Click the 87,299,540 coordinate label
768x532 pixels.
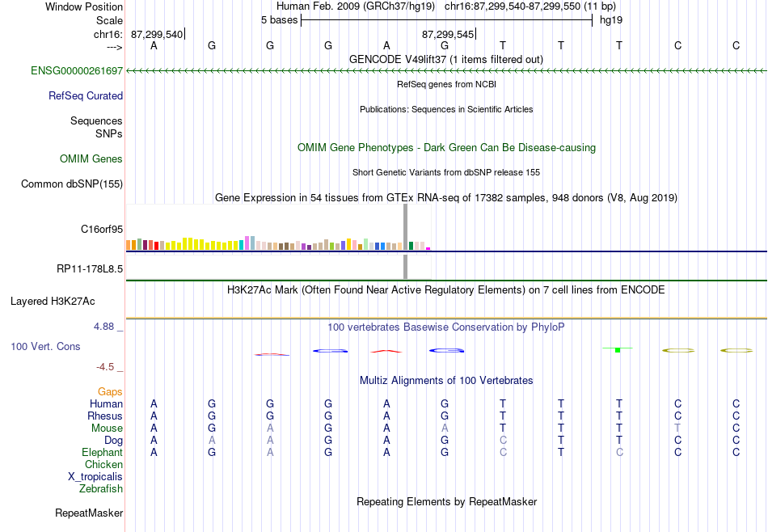(157, 35)
